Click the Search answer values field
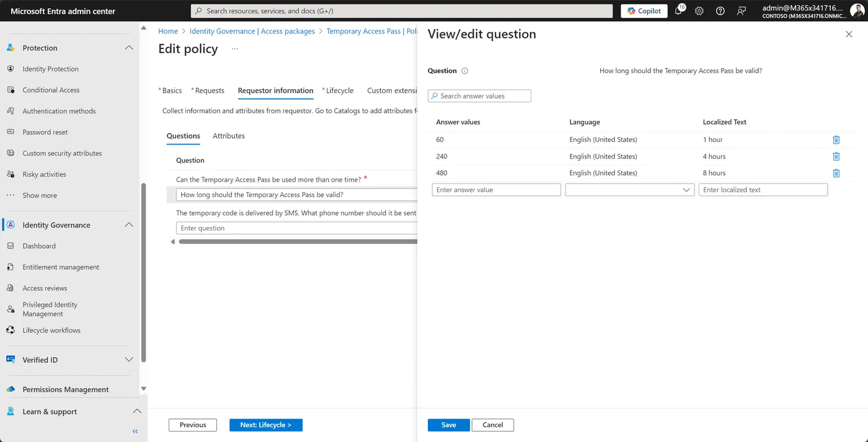Viewport: 868px width, 442px height. 479,96
